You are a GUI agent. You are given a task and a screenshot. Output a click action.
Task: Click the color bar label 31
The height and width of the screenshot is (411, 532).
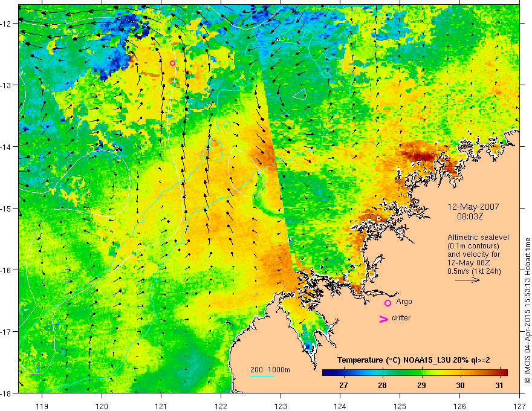[499, 385]
